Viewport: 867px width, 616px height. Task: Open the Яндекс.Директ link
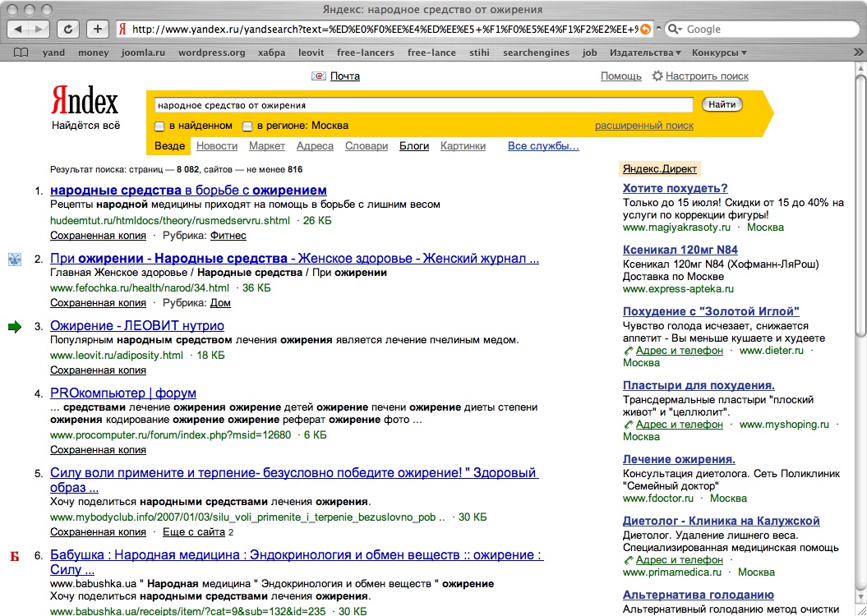pyautogui.click(x=660, y=169)
